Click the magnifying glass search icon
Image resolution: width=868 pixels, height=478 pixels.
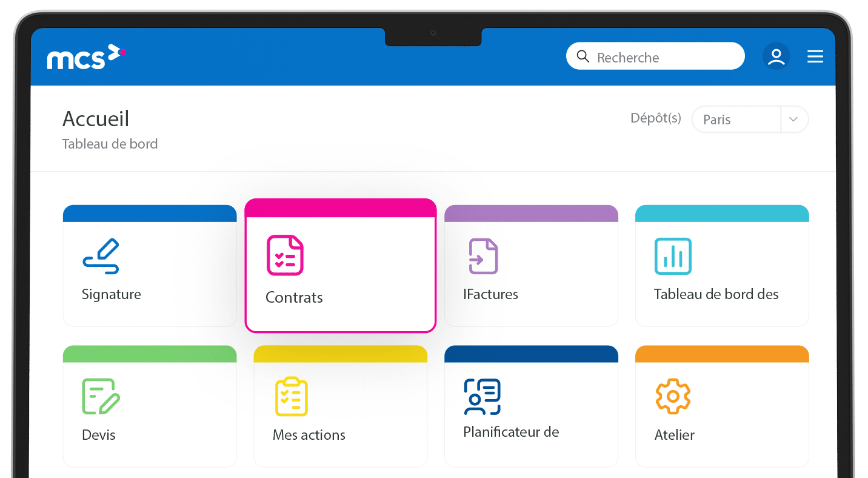click(x=583, y=56)
